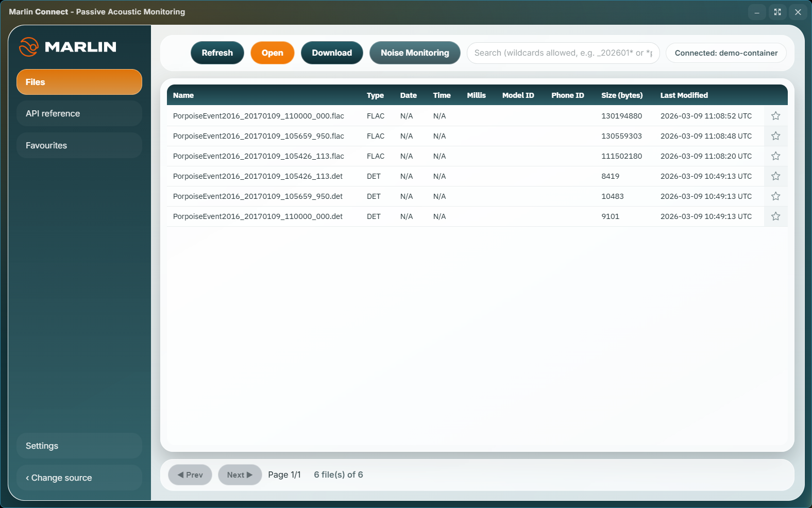Image resolution: width=812 pixels, height=508 pixels.
Task: Open Settings in the sidebar
Action: point(79,446)
